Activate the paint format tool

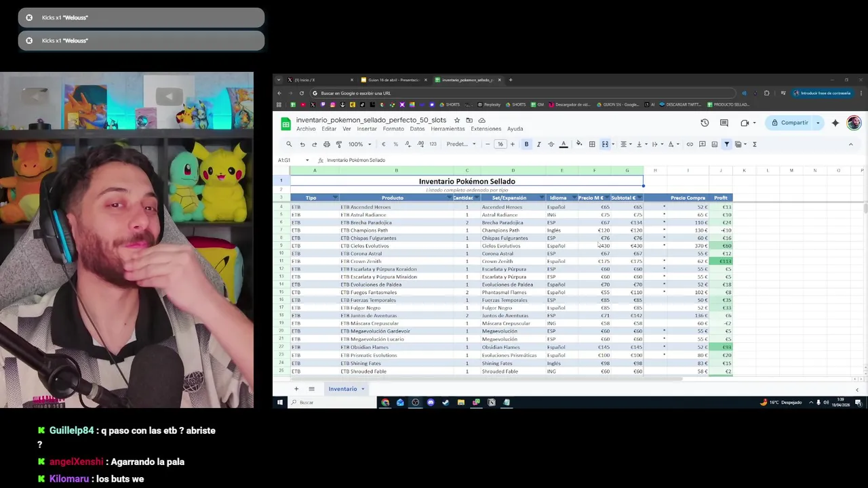coord(338,144)
